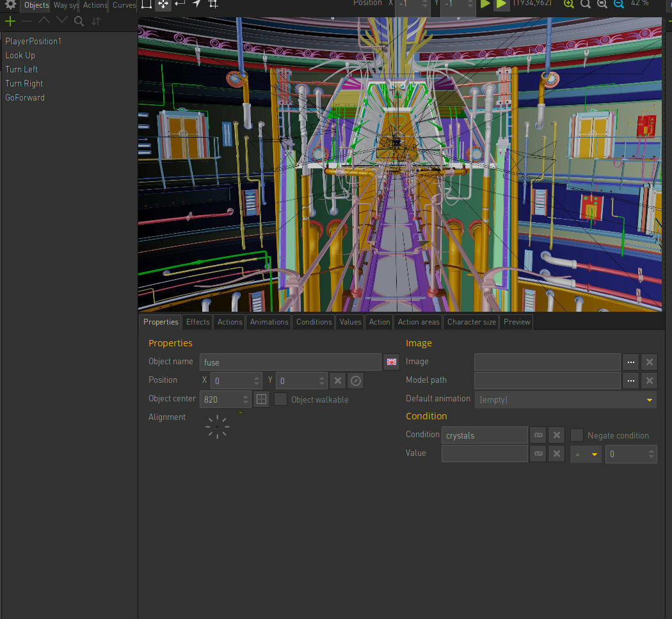The image size is (672, 619).
Task: Add a new object with the plus icon
Action: point(10,20)
